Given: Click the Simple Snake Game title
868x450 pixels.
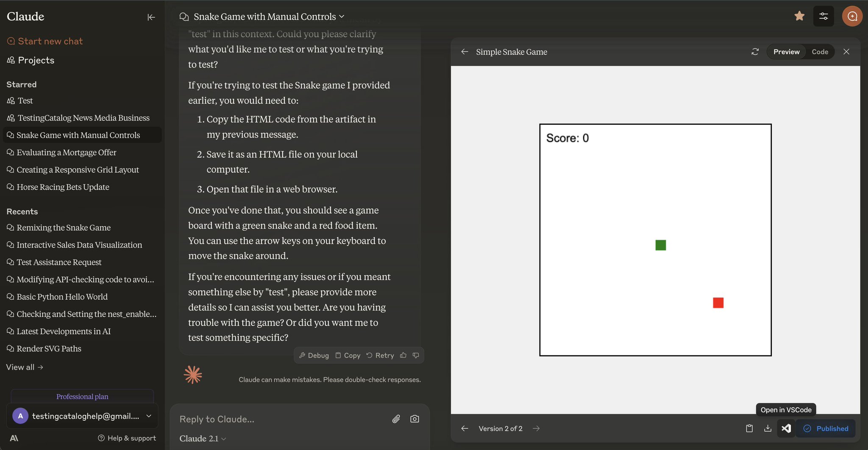Looking at the screenshot, I should tap(512, 52).
